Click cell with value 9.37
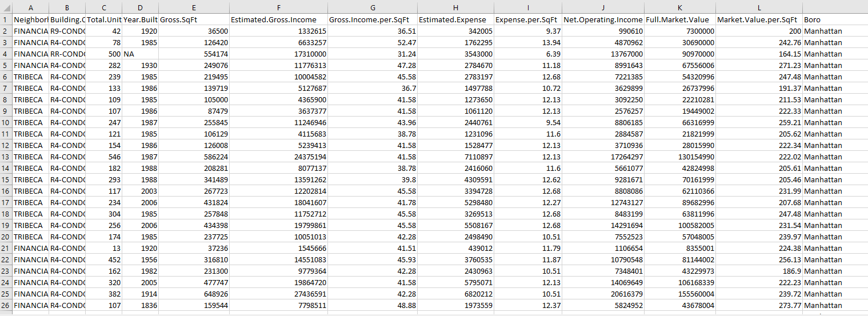868x316 pixels. (528, 31)
